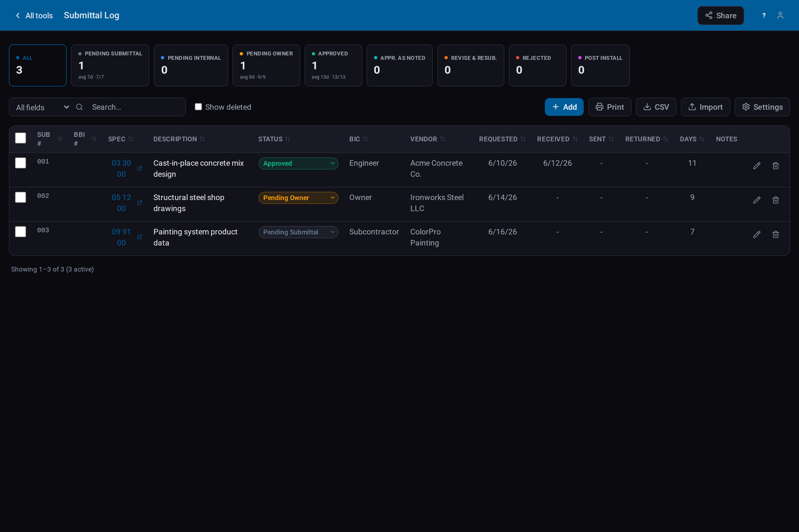This screenshot has height=532, width=799.
Task: Click vendor Ironworks Steel LLC
Action: (437, 203)
